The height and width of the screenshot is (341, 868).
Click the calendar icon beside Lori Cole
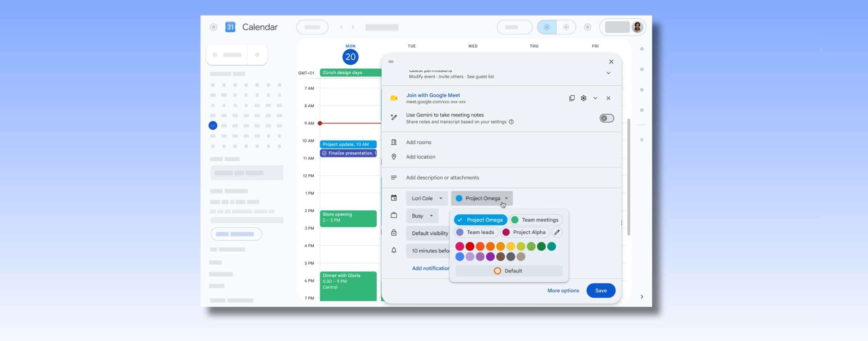click(394, 198)
